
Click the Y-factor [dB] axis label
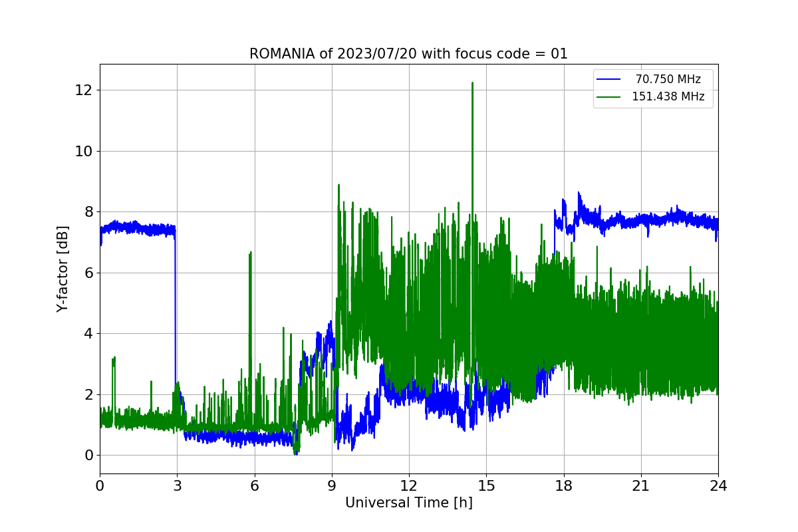(x=63, y=269)
